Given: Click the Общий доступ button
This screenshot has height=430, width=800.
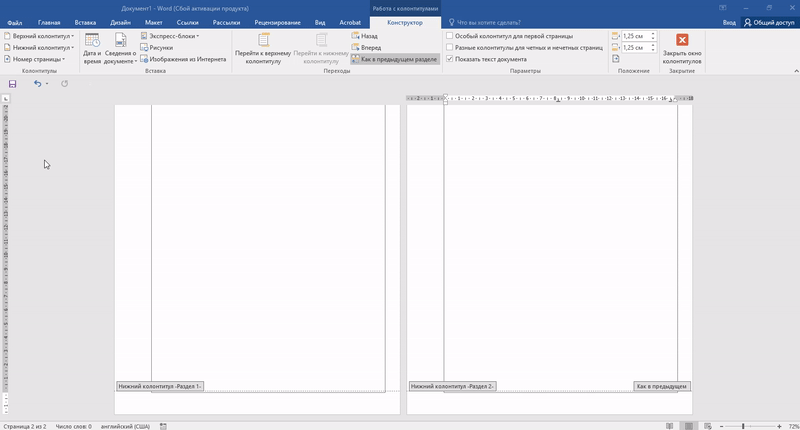Looking at the screenshot, I should point(768,21).
